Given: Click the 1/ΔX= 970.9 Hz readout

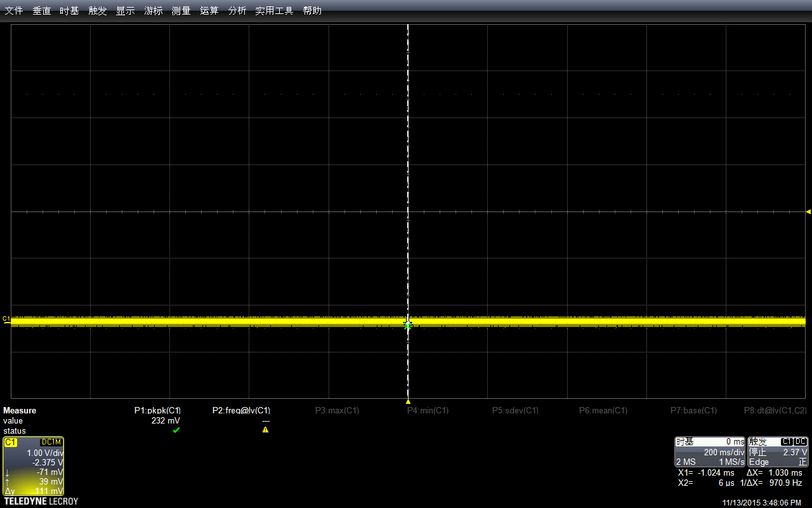Looking at the screenshot, I should click(771, 483).
